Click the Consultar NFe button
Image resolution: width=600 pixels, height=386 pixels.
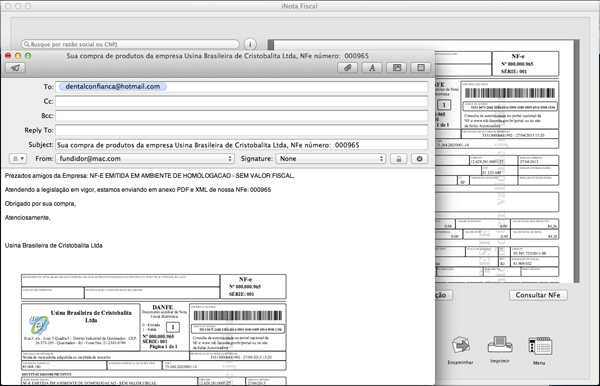point(538,295)
